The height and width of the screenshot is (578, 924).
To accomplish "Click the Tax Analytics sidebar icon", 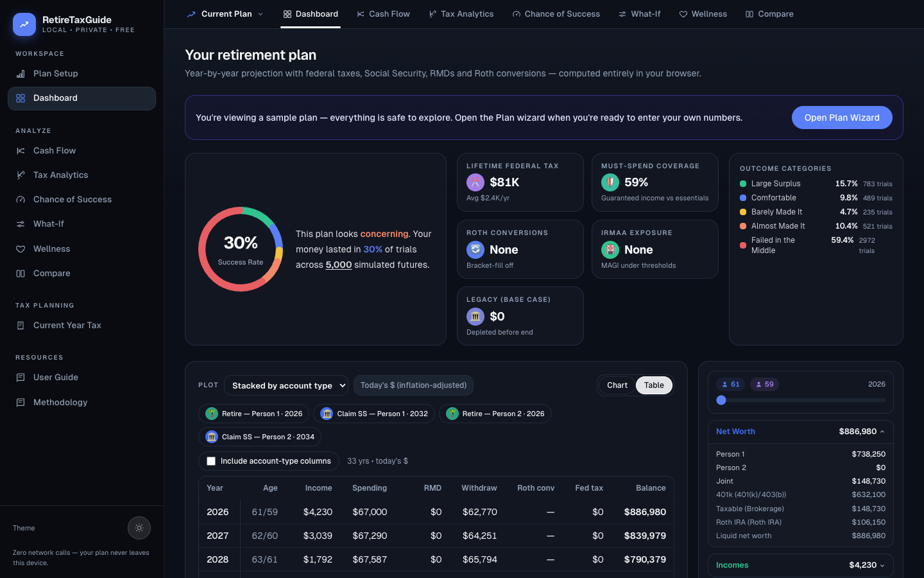I will (x=21, y=175).
